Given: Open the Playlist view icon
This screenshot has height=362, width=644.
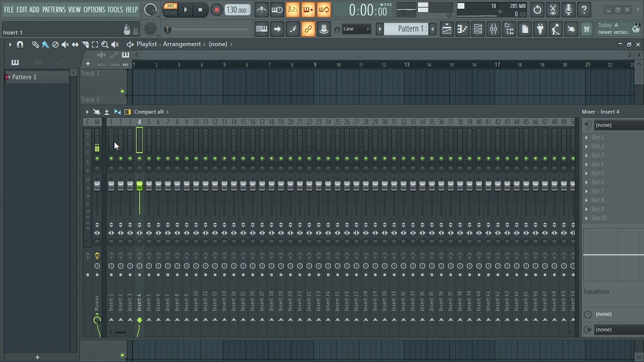Looking at the screenshot, I should [447, 29].
